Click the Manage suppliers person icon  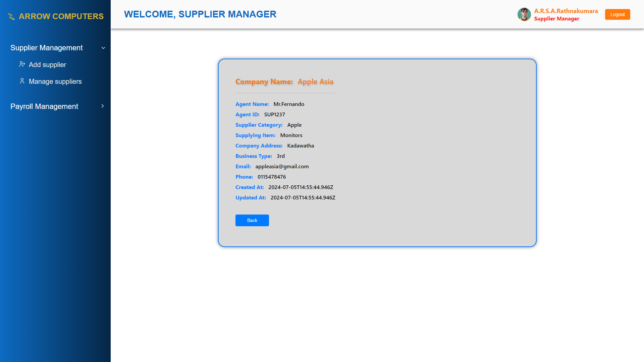coord(22,81)
